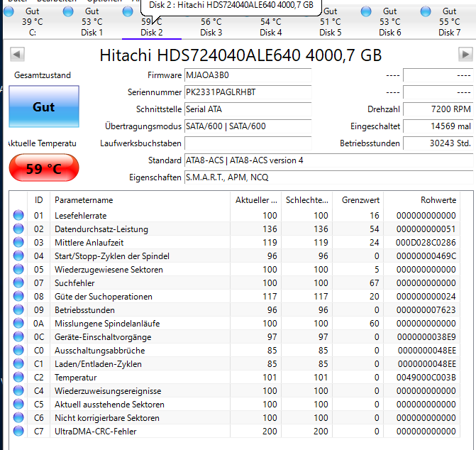476x450 pixels.
Task: Sort by the Rohwerte column header
Action: click(x=422, y=200)
